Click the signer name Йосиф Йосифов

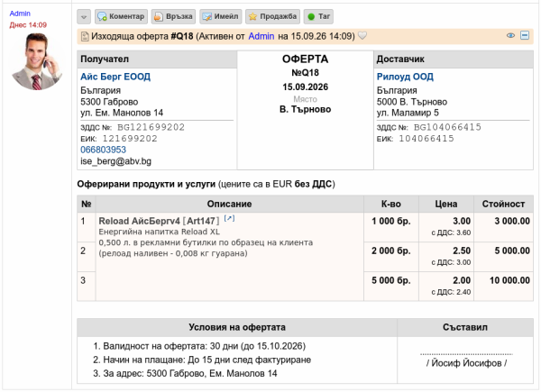click(x=466, y=363)
